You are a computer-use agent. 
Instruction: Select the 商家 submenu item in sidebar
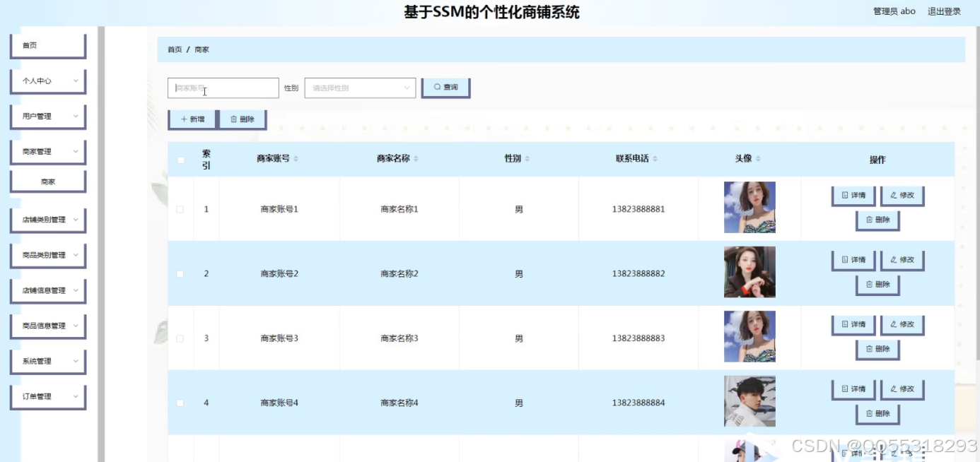(48, 182)
